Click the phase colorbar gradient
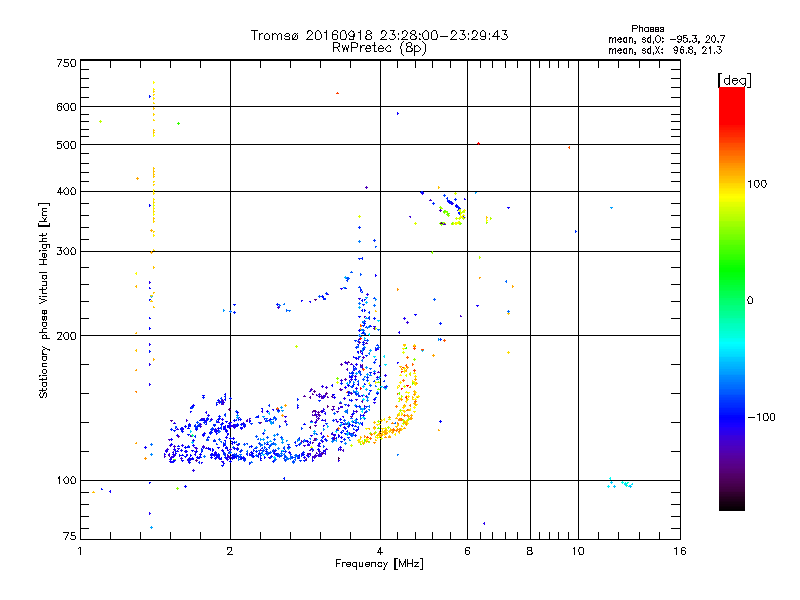The height and width of the screenshot is (600, 800). [x=732, y=299]
